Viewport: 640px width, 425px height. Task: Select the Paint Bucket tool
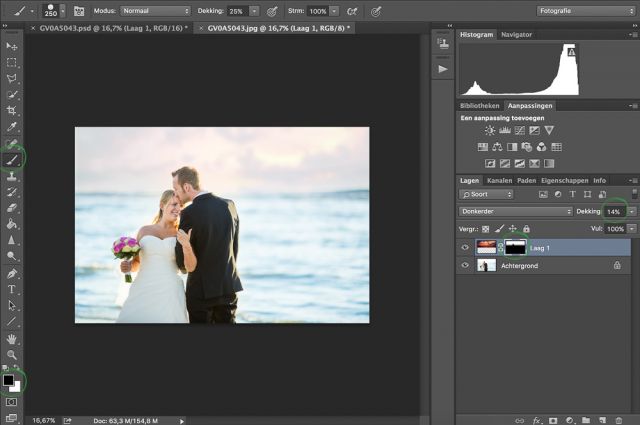click(x=11, y=224)
